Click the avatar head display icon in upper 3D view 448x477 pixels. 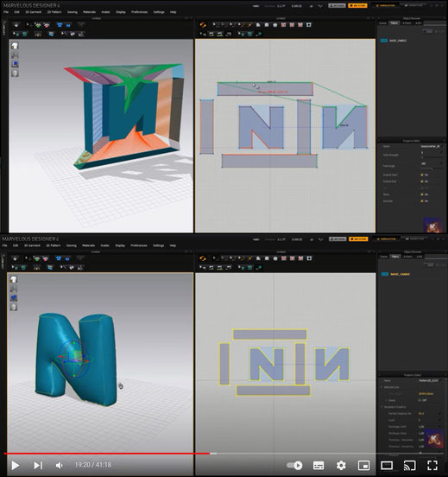(15, 73)
